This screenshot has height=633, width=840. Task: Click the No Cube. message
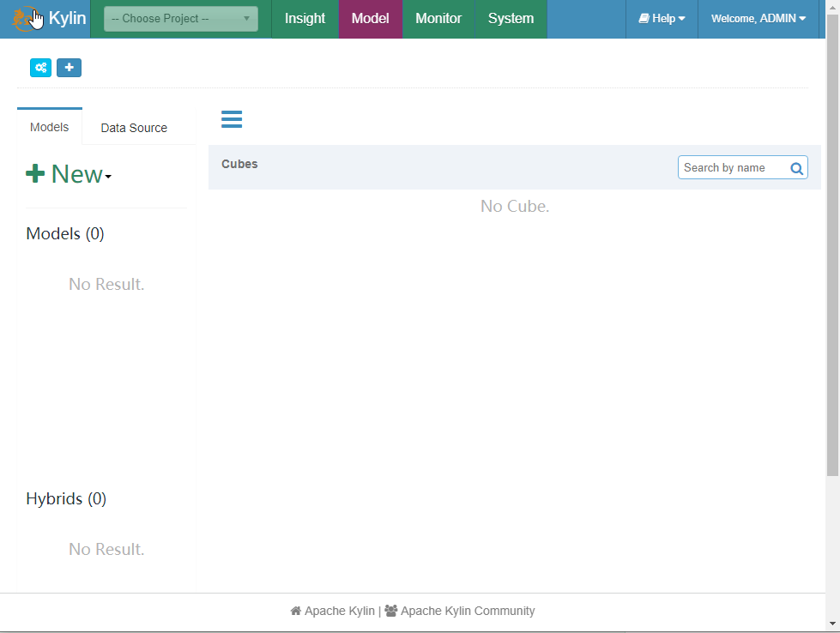[x=515, y=206]
